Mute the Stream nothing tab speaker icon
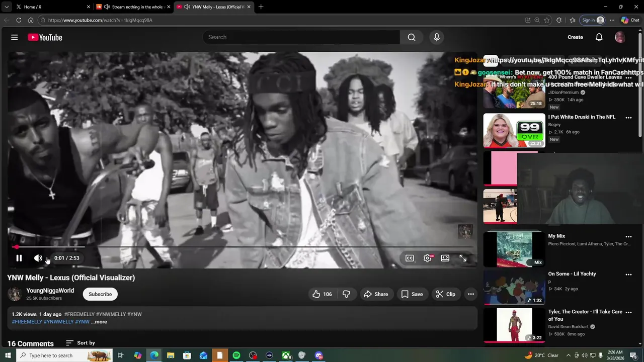Viewport: 644px width, 362px height. pyautogui.click(x=107, y=7)
